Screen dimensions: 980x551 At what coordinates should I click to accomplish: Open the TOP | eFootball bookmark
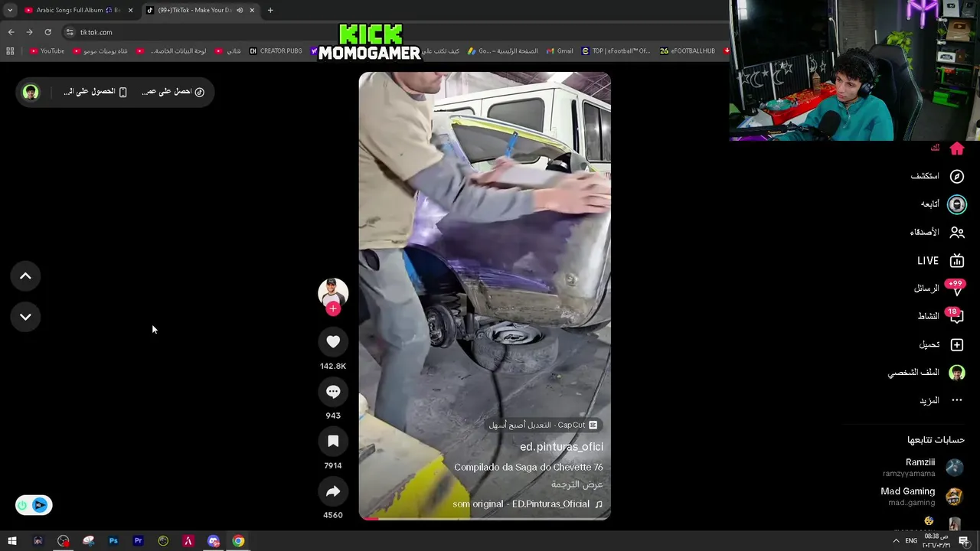[x=616, y=51]
